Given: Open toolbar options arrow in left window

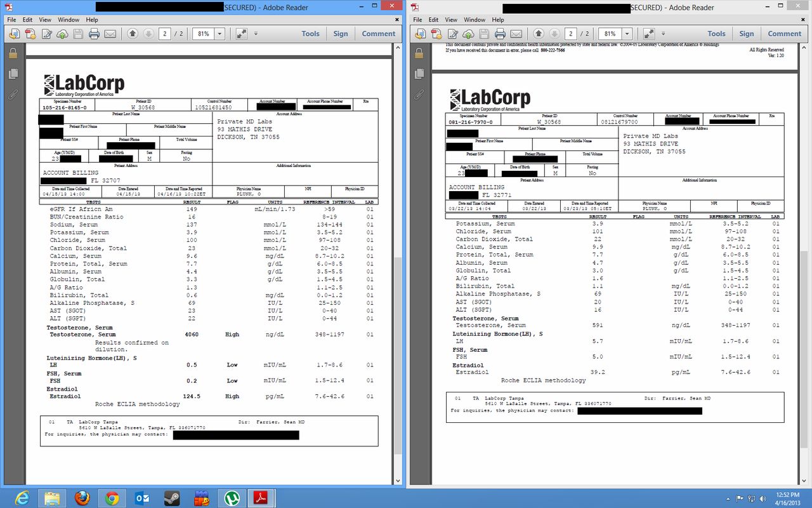Looking at the screenshot, I should (256, 34).
